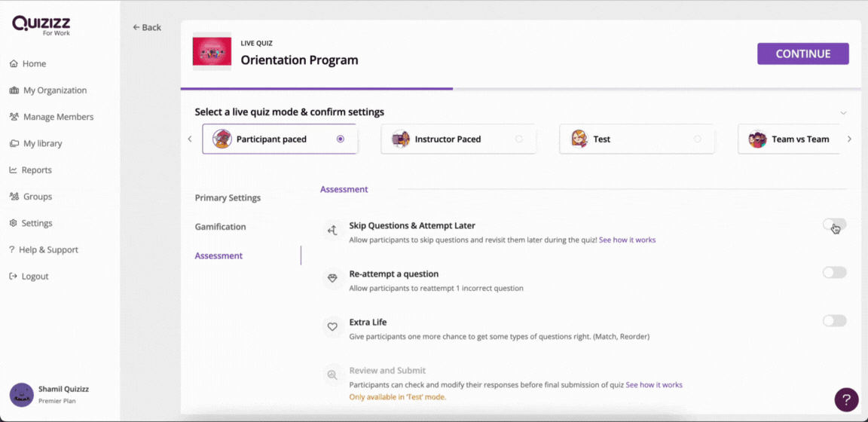Open the purple help question mark bubble
Viewport: 868px width, 422px height.
click(x=846, y=399)
